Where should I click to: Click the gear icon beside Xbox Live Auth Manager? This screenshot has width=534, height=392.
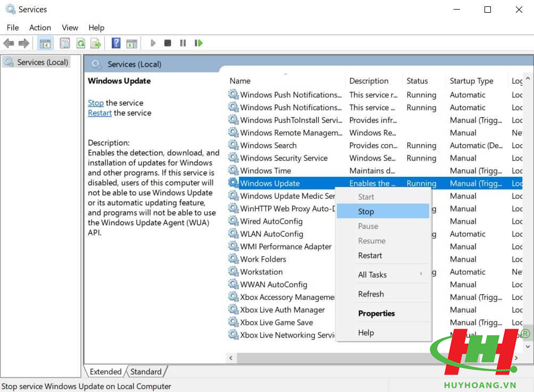233,309
